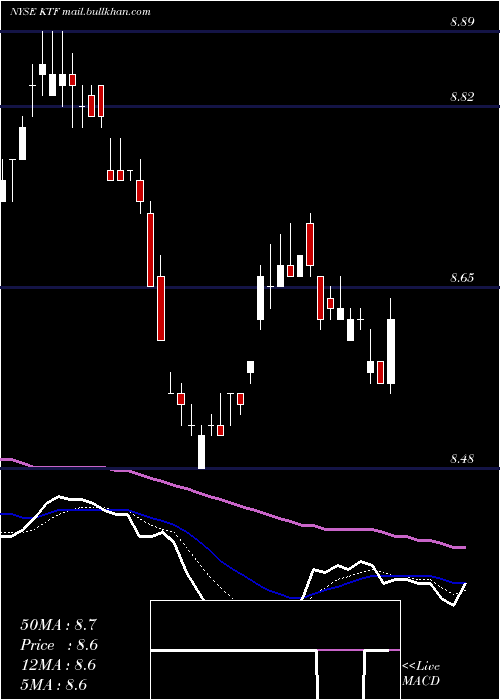Click the last white candlestick on the right
The height and width of the screenshot is (700, 500).
click(391, 346)
